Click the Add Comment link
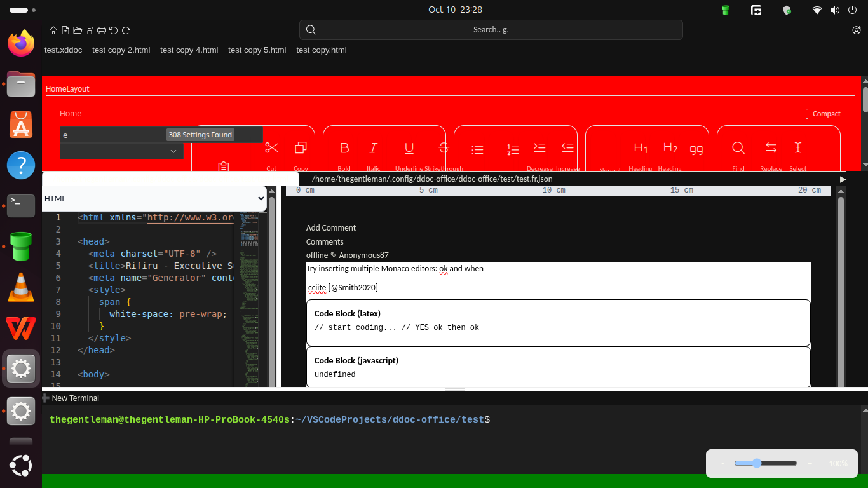The width and height of the screenshot is (868, 488). 330,227
